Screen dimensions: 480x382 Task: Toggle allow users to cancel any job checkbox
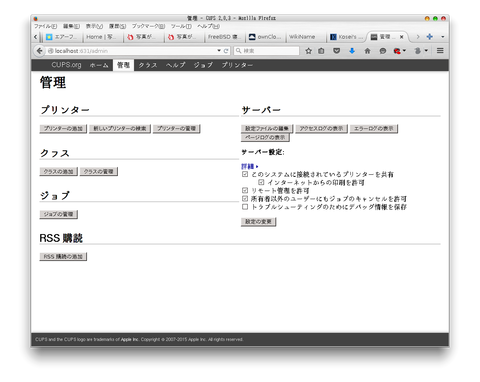pos(245,199)
